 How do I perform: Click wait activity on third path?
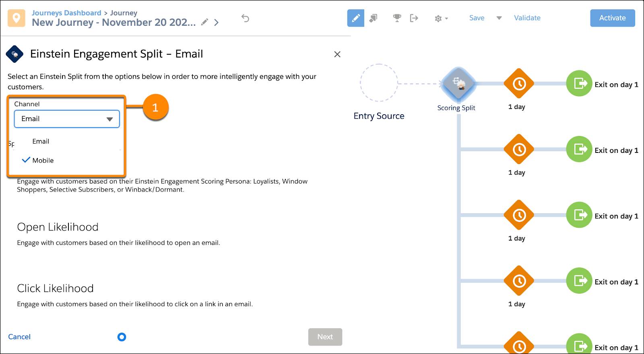pyautogui.click(x=519, y=215)
